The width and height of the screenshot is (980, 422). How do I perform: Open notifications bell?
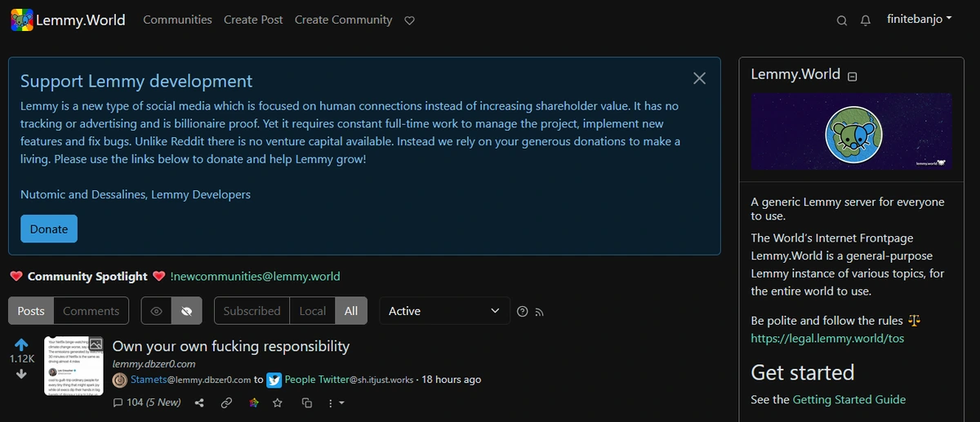[866, 20]
